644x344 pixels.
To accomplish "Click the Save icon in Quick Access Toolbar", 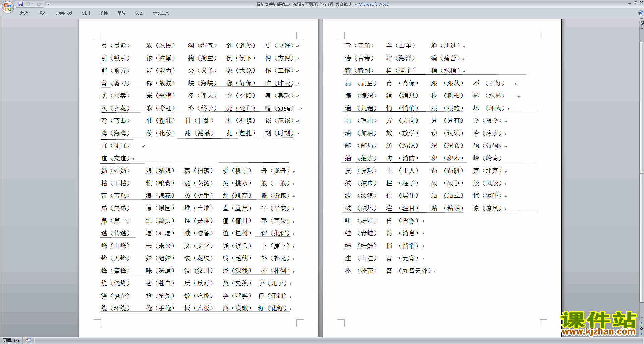I will click(20, 4).
